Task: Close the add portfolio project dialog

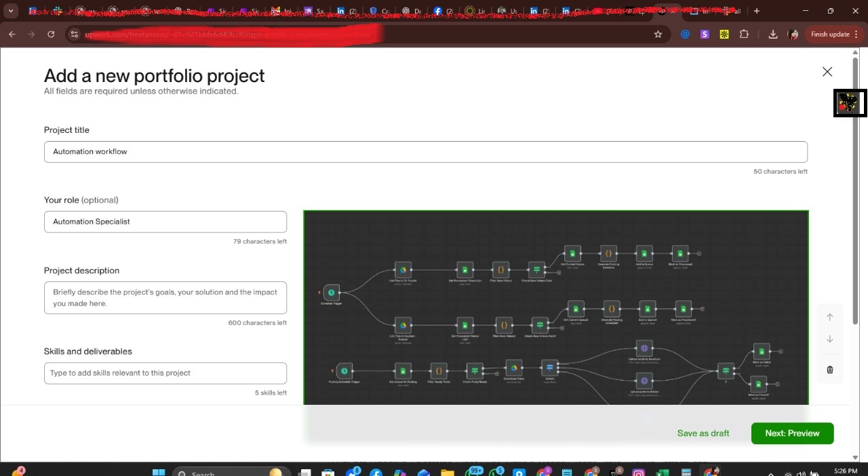Action: (827, 72)
